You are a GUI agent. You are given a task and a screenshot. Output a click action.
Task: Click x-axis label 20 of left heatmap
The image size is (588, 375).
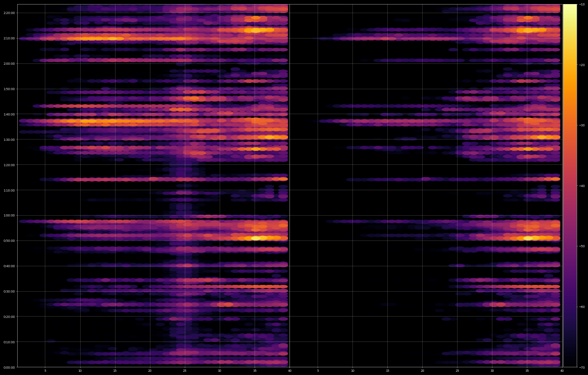coord(150,371)
